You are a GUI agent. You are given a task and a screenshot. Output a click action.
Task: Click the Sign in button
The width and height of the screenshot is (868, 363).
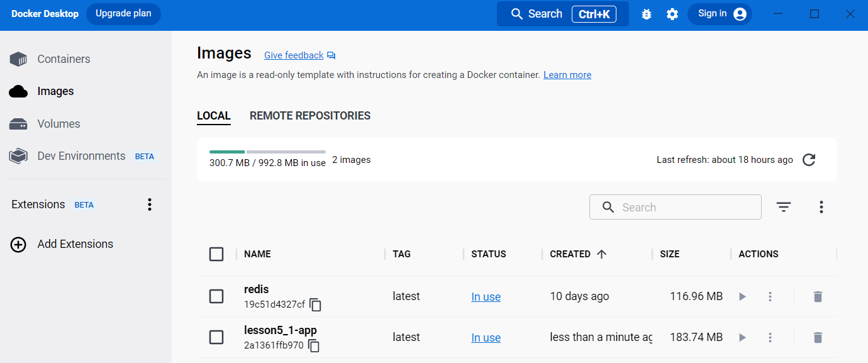[720, 14]
